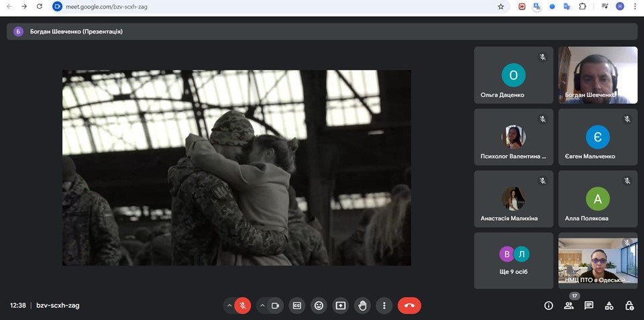Image resolution: width=644 pixels, height=320 pixels.
Task: Bookmark this page with the star icon
Action: (500, 7)
